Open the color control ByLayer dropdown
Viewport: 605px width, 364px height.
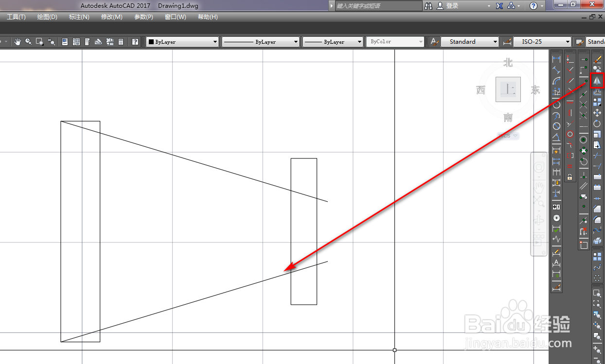(182, 42)
